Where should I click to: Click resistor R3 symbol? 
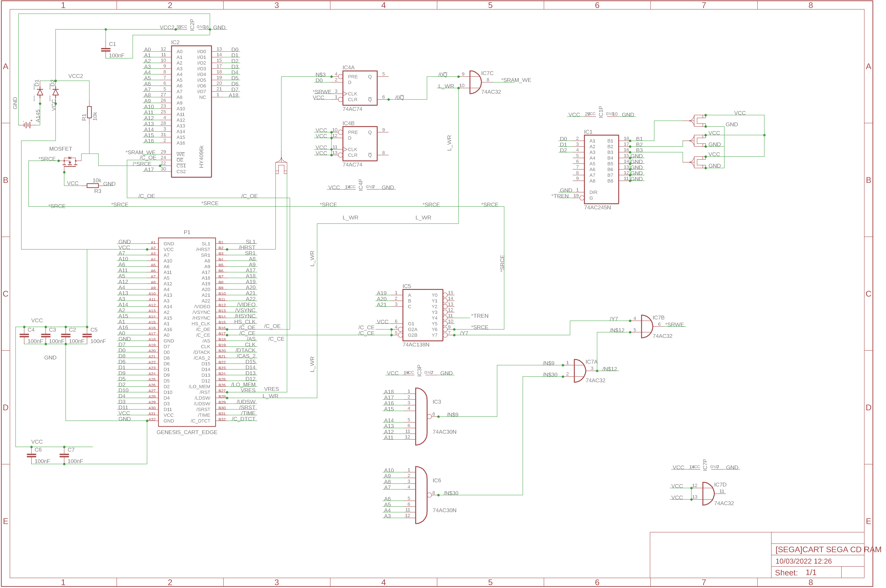point(93,186)
